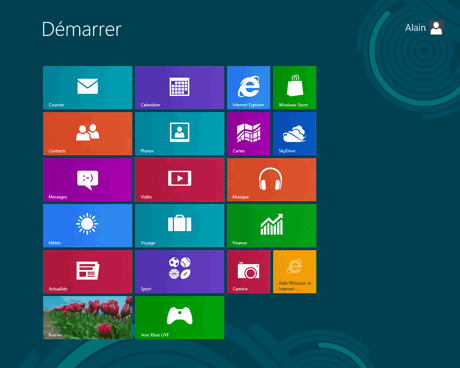Open the Bureau desktop tulips tile

tap(88, 318)
